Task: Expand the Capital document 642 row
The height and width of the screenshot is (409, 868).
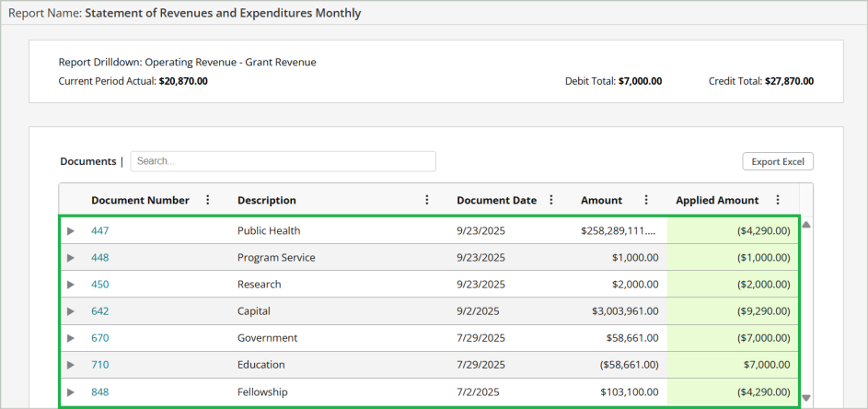Action: (x=71, y=311)
